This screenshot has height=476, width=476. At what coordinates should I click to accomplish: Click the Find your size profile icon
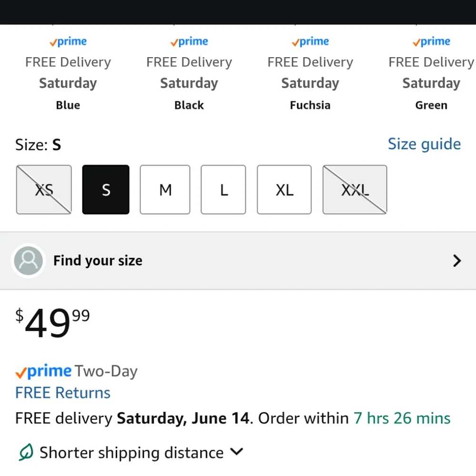29,260
